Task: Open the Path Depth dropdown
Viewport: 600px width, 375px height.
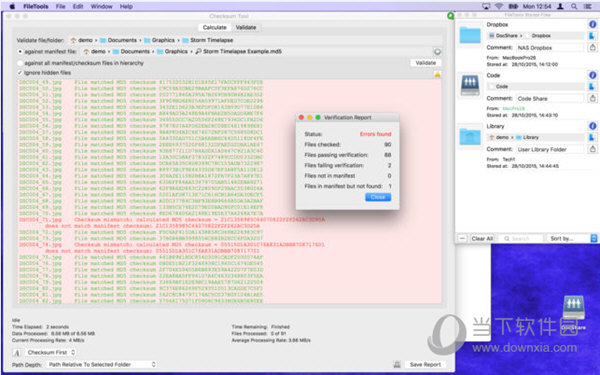Action: pyautogui.click(x=102, y=364)
